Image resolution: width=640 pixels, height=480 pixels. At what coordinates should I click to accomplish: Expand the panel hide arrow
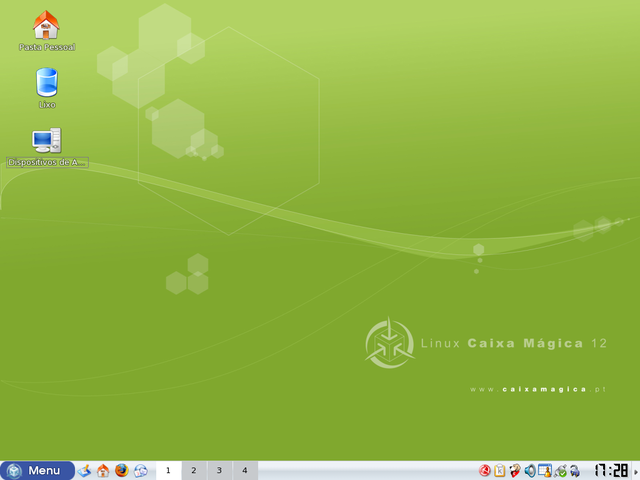click(636, 471)
